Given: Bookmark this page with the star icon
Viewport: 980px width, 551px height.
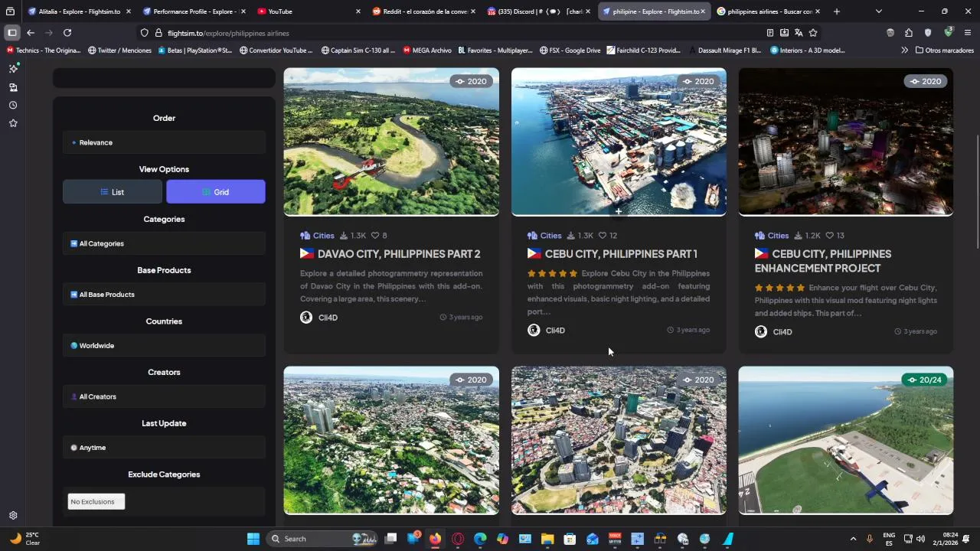Looking at the screenshot, I should [813, 33].
